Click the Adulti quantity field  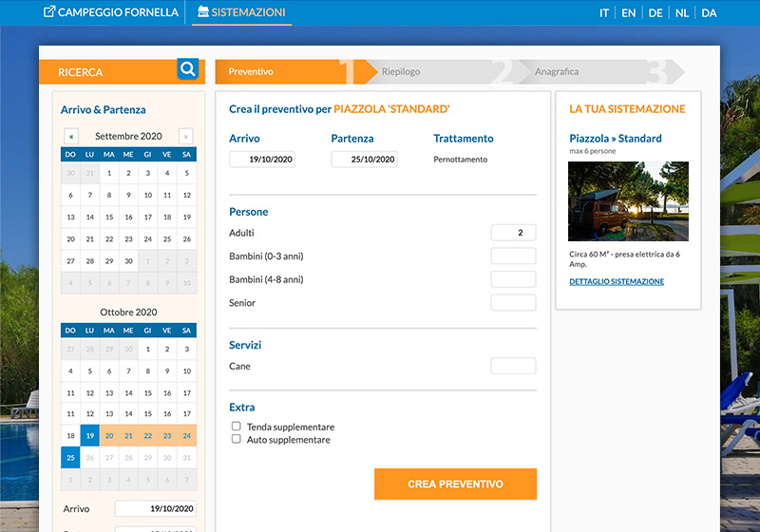pyautogui.click(x=513, y=233)
